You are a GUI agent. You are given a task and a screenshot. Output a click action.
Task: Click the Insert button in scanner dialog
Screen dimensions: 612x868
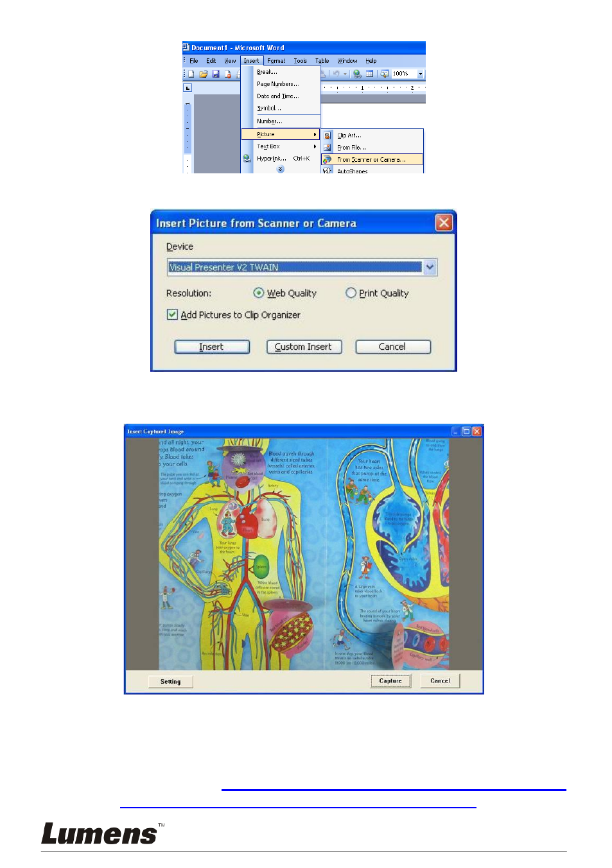click(212, 347)
